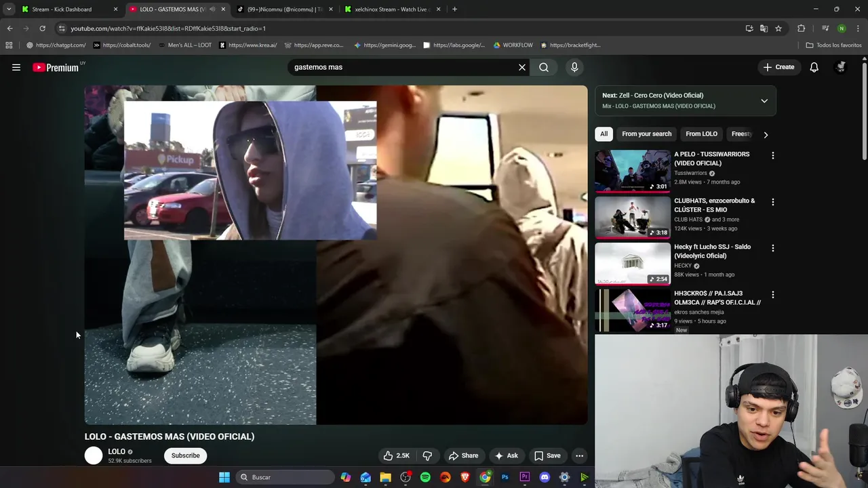Image resolution: width=868 pixels, height=488 pixels.
Task: Open Chrome extensions puzzle icon
Action: coord(802,28)
